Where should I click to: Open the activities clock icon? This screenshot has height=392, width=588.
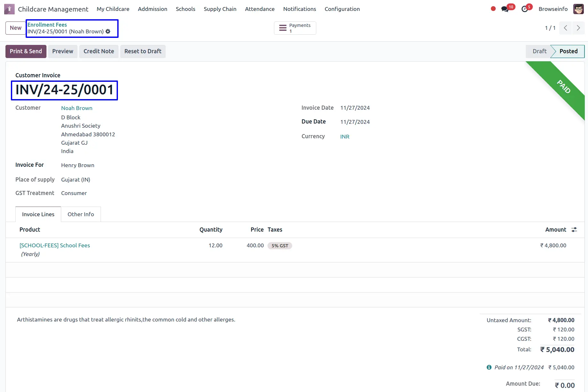525,9
